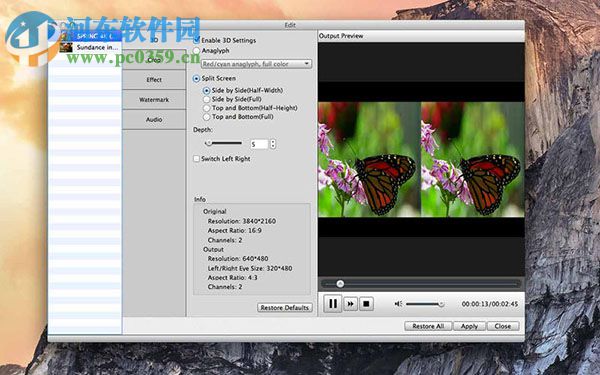
Task: Click the Output Preview header label
Action: point(341,36)
